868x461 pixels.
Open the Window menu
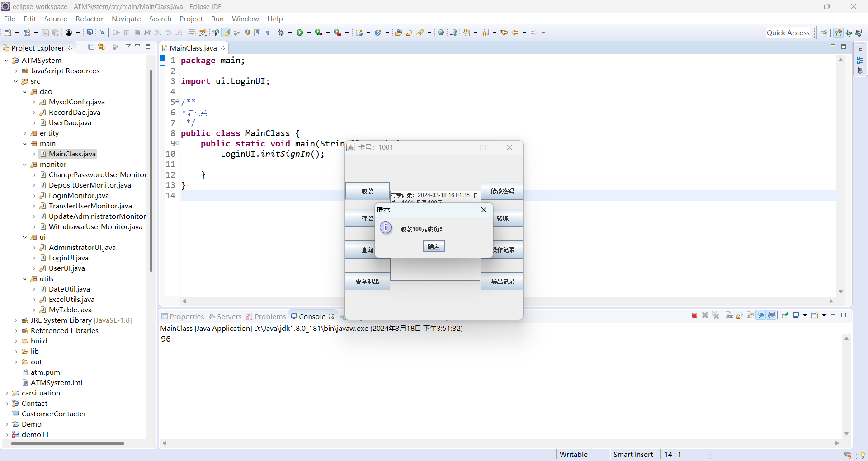(x=245, y=19)
